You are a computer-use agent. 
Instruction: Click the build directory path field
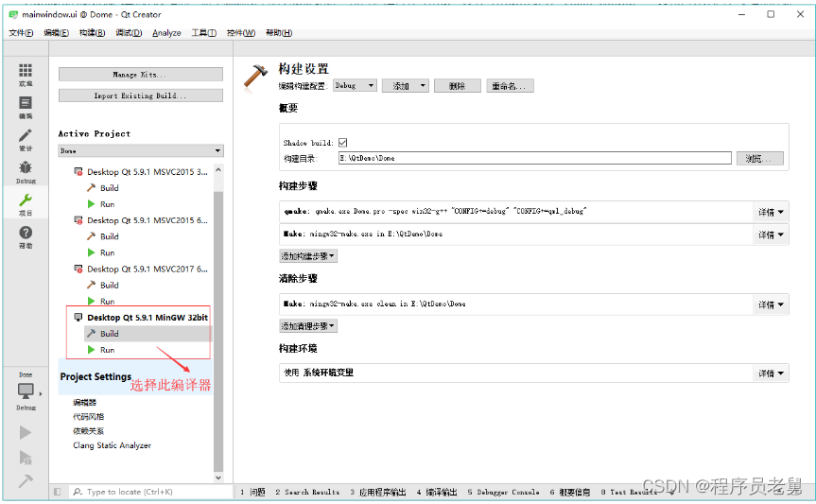[x=535, y=158]
